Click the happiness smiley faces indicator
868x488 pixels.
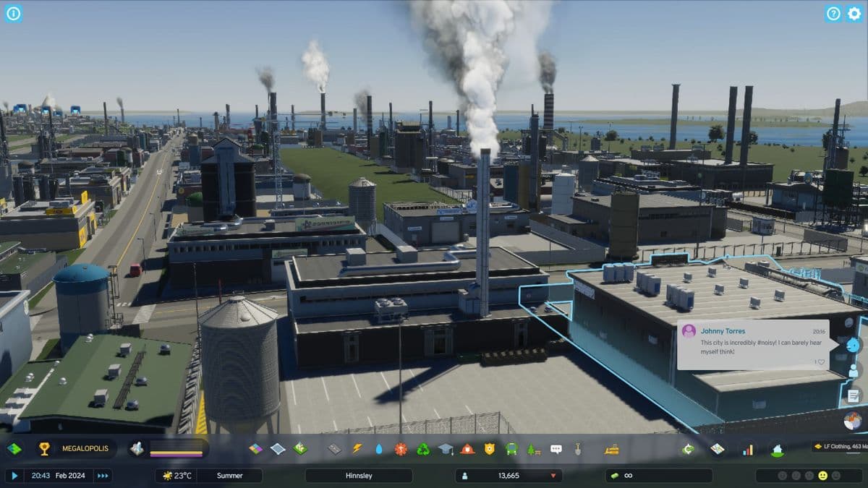[x=808, y=476]
